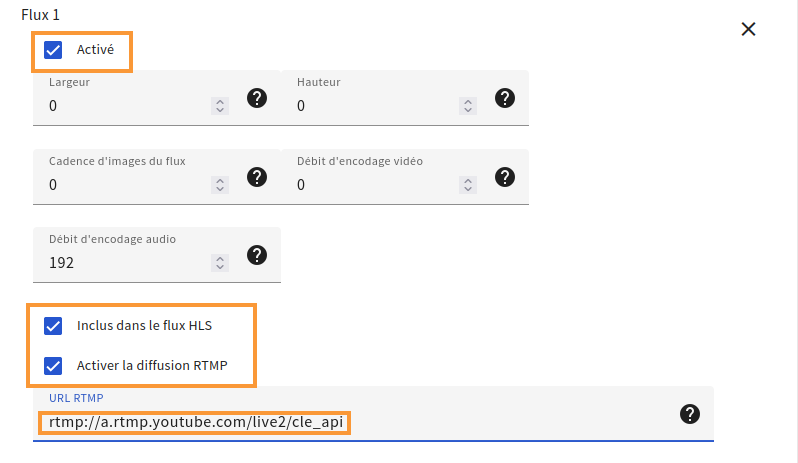Disable Activer la diffusion RTMP
Image resolution: width=798 pixels, height=463 pixels.
pos(53,366)
